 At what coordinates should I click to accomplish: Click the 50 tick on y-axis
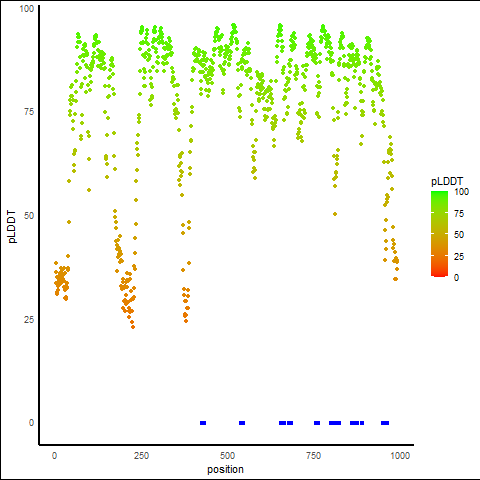[29, 216]
